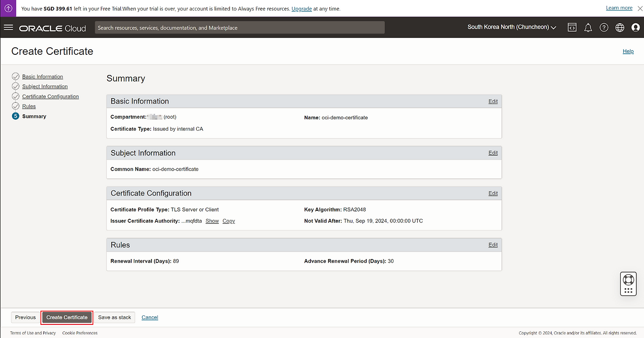Edit the Certificate Configuration section
644x338 pixels.
tap(493, 193)
